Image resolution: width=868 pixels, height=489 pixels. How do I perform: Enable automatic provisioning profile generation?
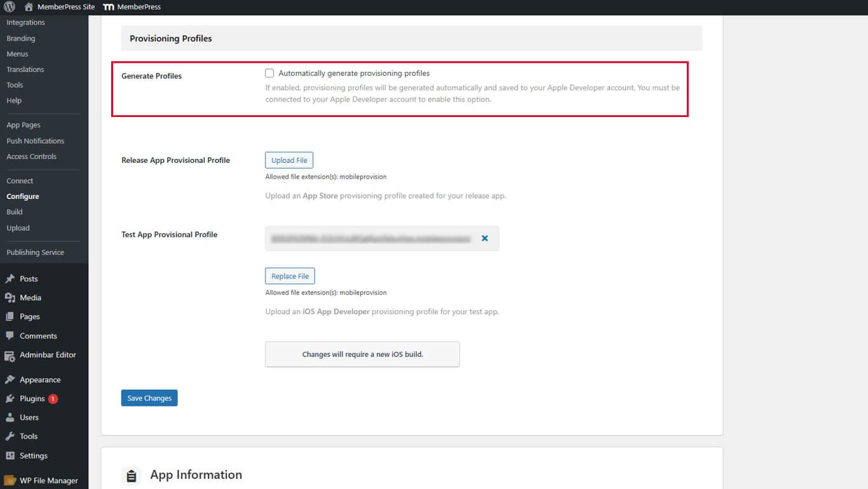pos(269,72)
